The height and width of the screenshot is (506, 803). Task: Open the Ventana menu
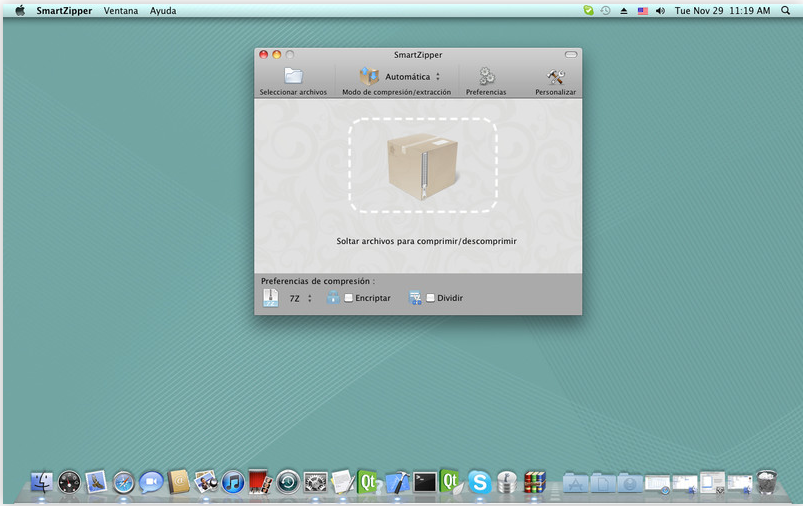(121, 10)
